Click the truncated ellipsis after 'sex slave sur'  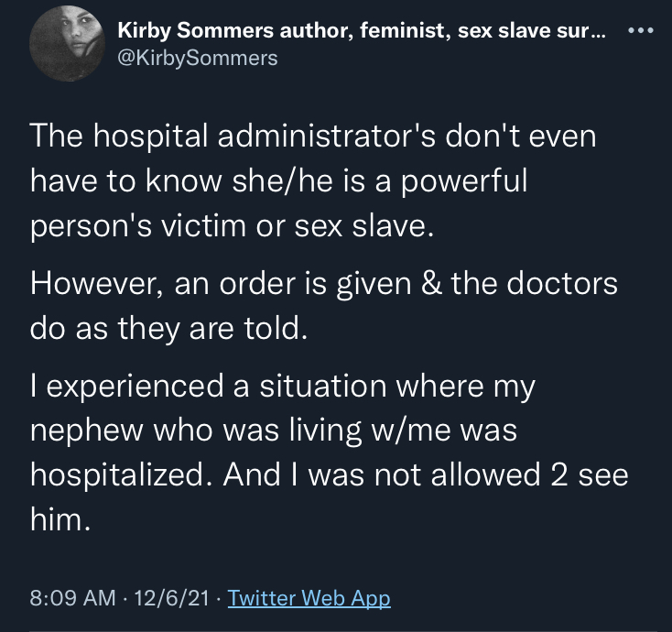pos(599,31)
